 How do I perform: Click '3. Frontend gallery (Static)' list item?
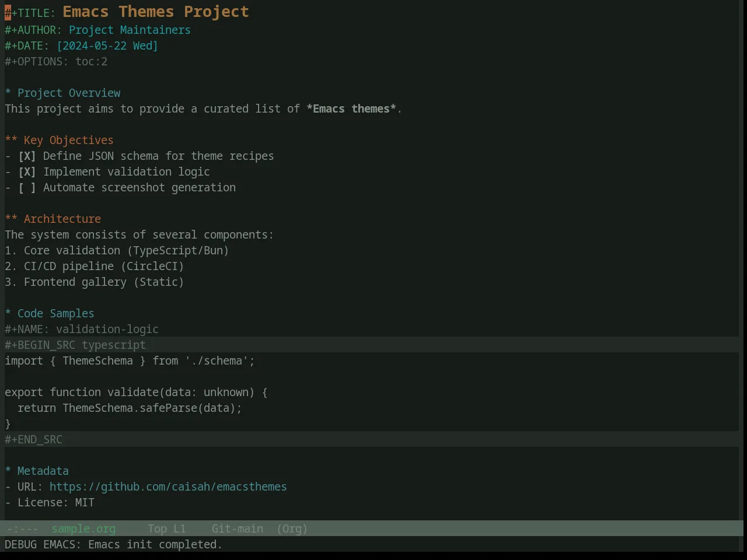click(95, 282)
